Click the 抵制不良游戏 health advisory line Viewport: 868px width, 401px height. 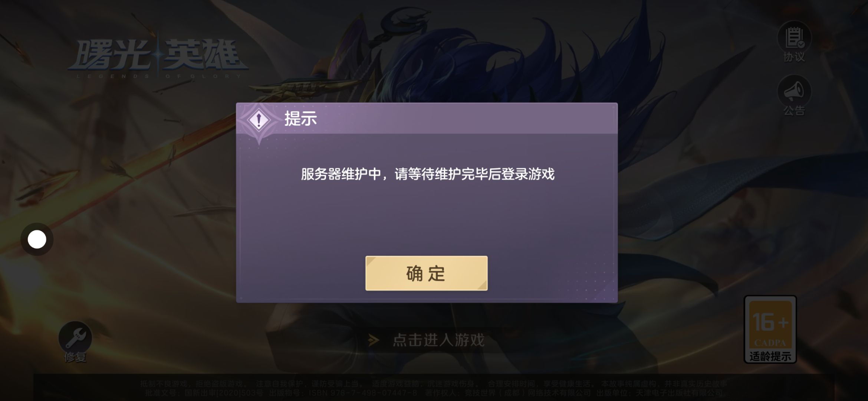point(434,384)
